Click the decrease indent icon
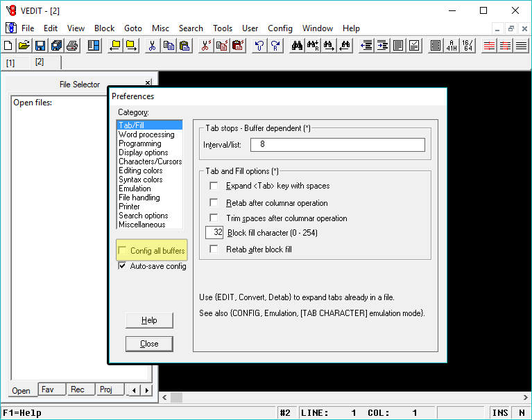The image size is (532, 420). tap(366, 46)
